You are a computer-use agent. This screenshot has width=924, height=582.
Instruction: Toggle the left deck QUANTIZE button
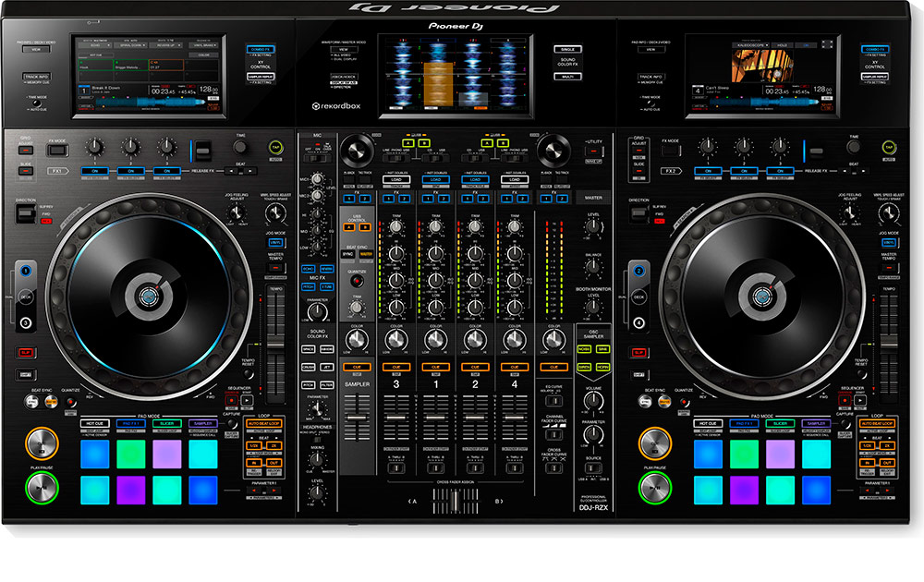click(70, 404)
